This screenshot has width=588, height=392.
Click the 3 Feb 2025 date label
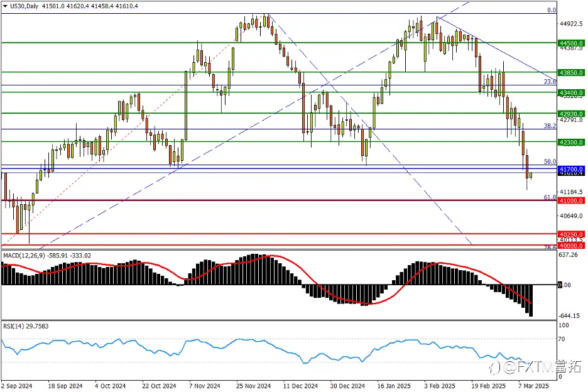[x=440, y=386]
